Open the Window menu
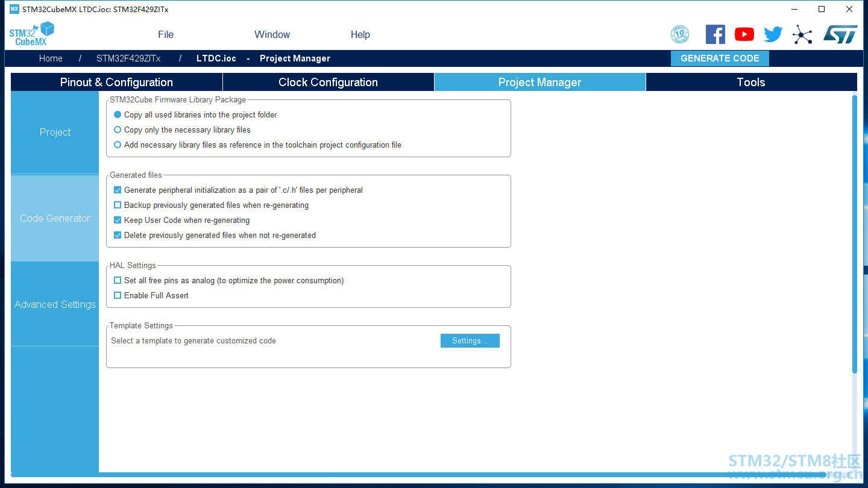The height and width of the screenshot is (488, 868). [272, 34]
